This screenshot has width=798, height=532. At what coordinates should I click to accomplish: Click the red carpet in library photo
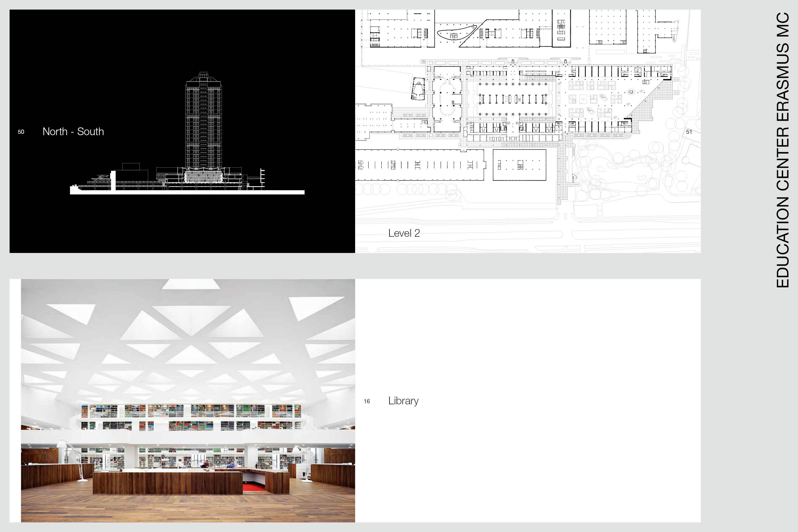(253, 488)
